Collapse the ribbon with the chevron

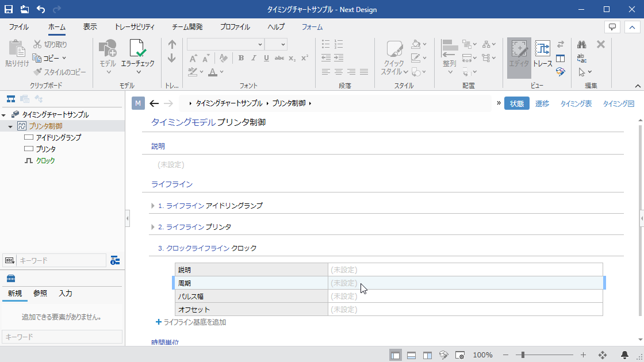click(638, 86)
